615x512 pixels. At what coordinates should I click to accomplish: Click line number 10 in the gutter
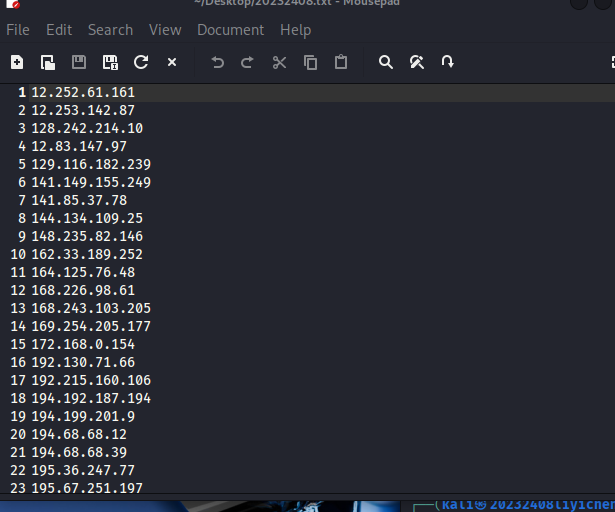(x=18, y=255)
